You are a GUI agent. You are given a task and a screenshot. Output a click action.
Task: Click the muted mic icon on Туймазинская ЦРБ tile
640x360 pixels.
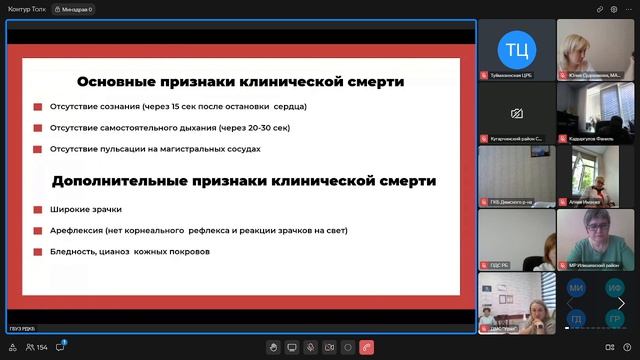coord(484,76)
